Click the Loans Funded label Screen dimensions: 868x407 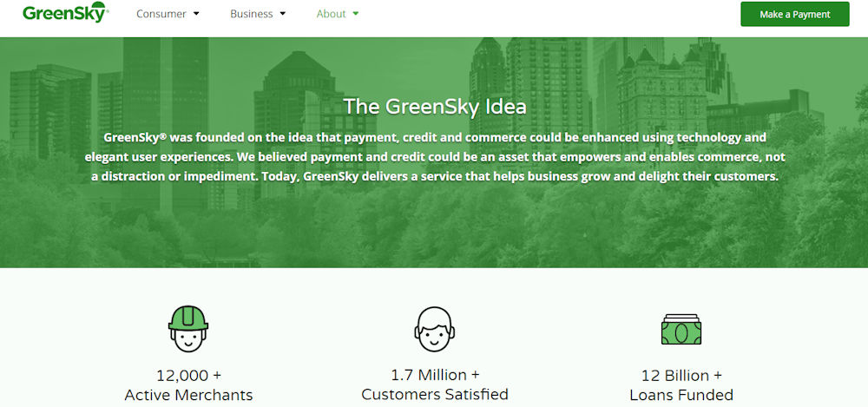pyautogui.click(x=681, y=395)
